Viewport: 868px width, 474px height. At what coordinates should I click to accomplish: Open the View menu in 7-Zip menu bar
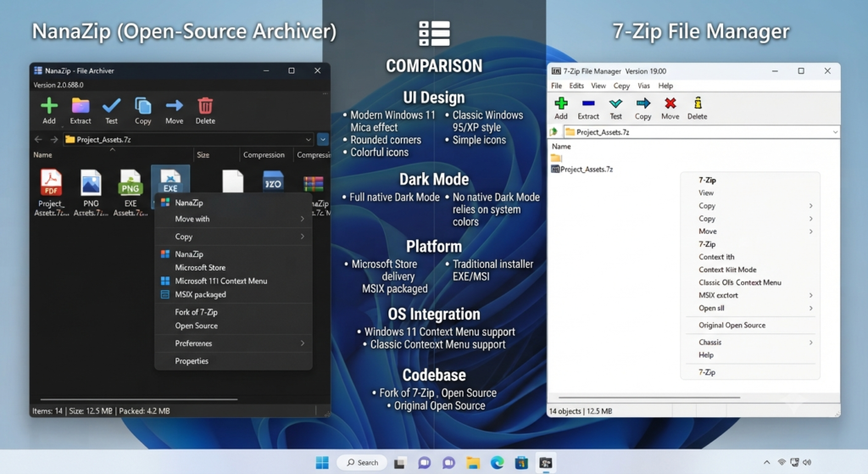tap(598, 86)
